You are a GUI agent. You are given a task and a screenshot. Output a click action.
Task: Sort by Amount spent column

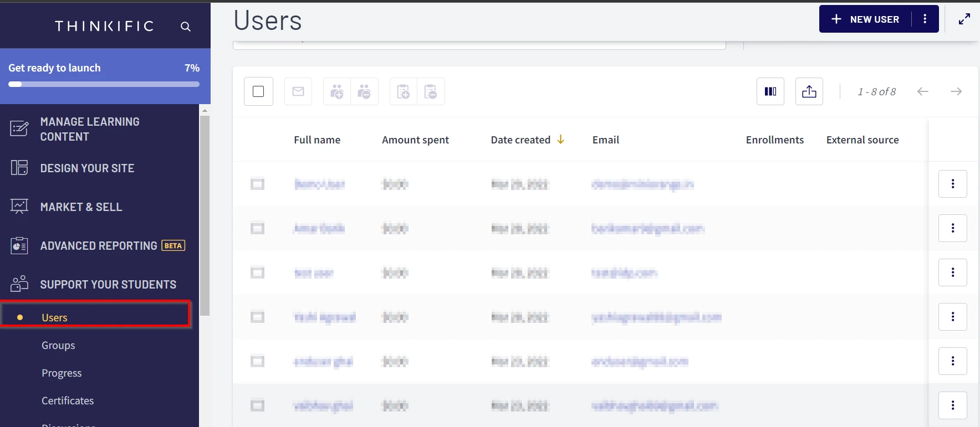(x=415, y=140)
